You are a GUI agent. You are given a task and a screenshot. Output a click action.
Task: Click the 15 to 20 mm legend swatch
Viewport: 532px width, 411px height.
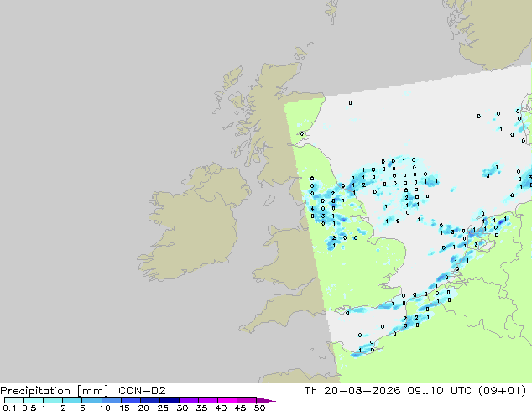tap(130, 400)
